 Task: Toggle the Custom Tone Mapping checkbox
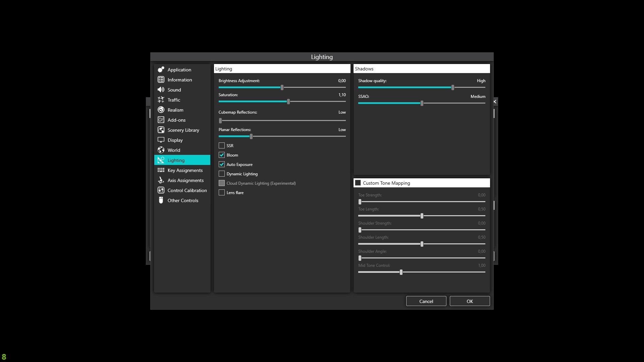click(358, 183)
